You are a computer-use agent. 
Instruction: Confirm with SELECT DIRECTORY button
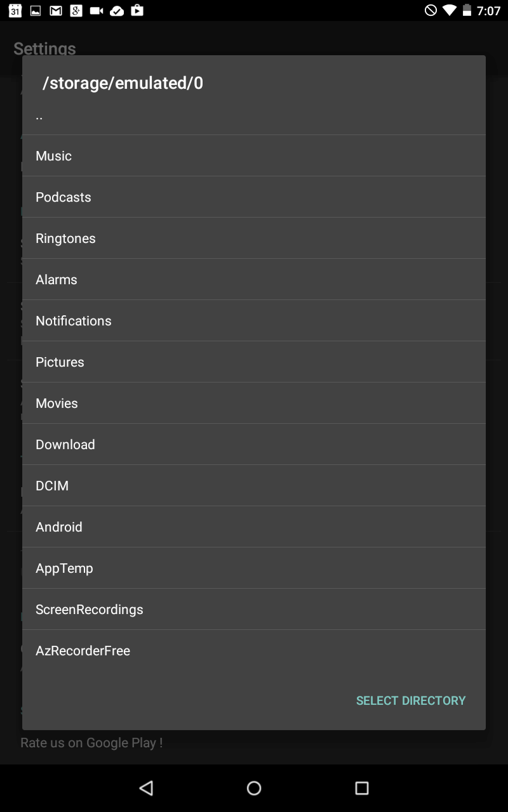point(411,700)
